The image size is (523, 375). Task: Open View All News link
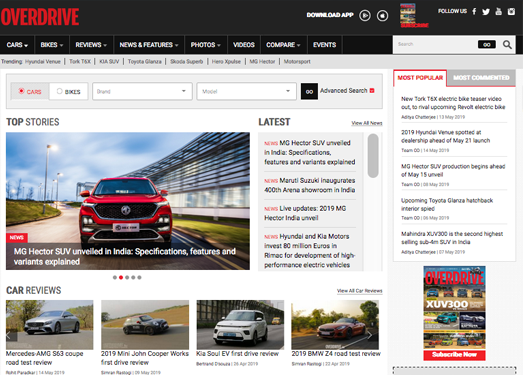pos(367,123)
